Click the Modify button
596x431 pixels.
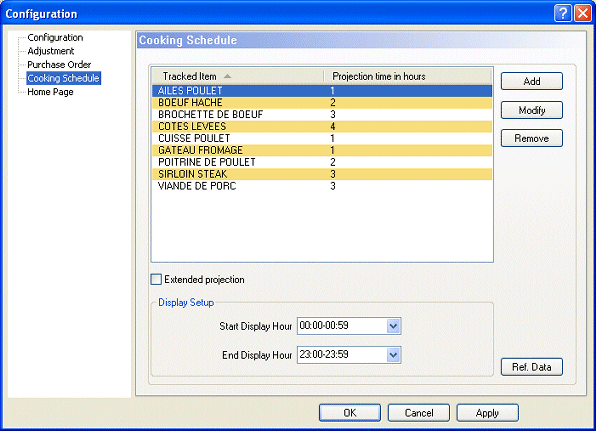pos(531,110)
